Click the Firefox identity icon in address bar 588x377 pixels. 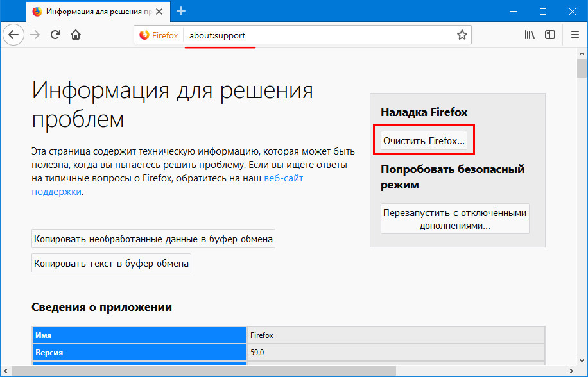point(159,35)
